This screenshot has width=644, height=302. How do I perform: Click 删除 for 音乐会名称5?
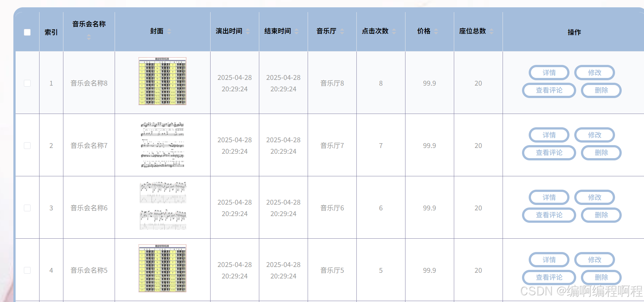[x=601, y=277]
